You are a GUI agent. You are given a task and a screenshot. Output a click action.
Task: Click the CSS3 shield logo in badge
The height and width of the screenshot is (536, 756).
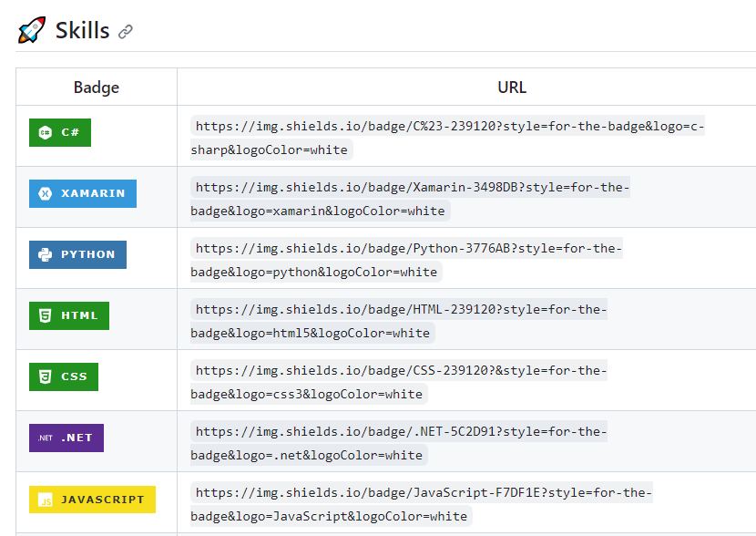(46, 376)
